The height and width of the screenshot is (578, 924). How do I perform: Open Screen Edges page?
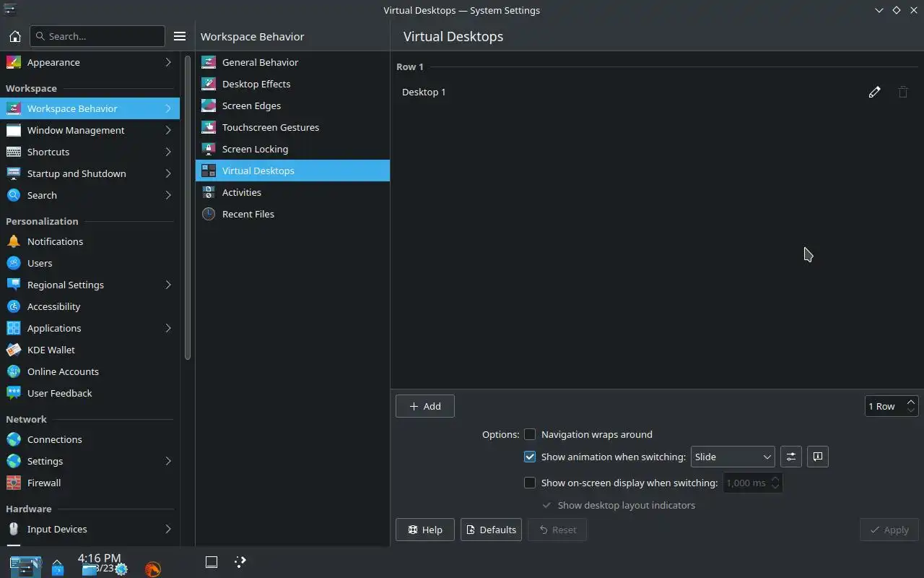292,105
